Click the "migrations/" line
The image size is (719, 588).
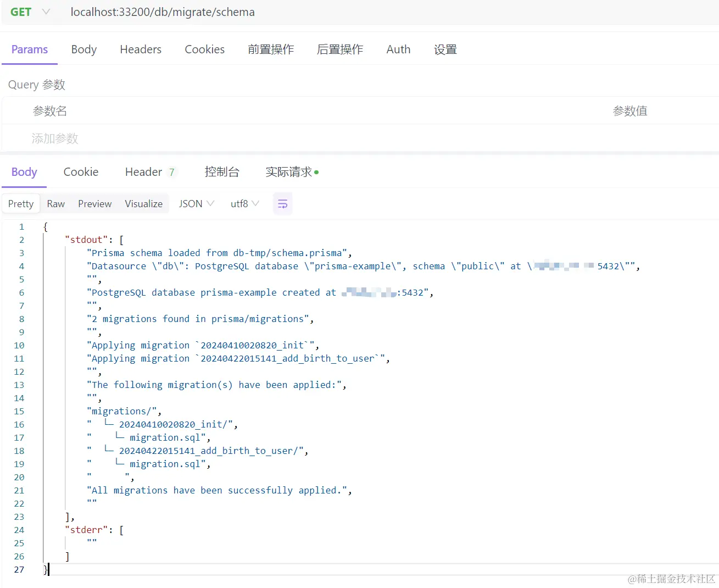[x=124, y=412]
